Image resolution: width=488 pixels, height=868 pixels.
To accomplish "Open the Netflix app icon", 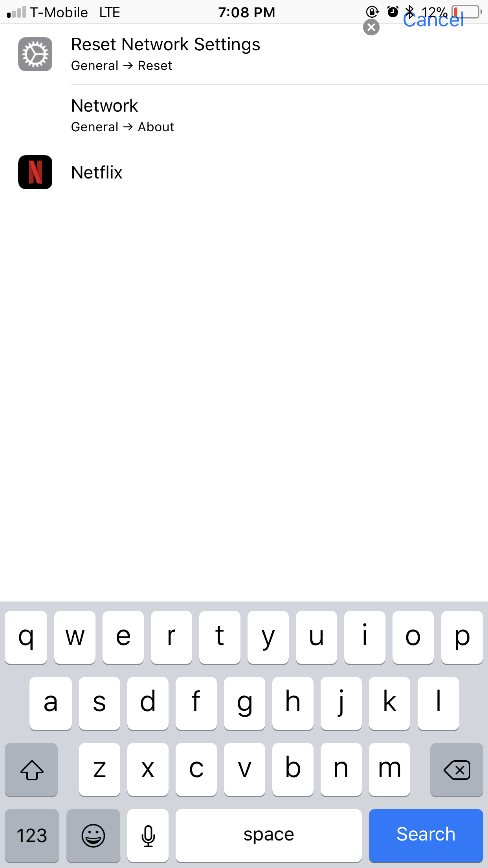I will coord(35,172).
